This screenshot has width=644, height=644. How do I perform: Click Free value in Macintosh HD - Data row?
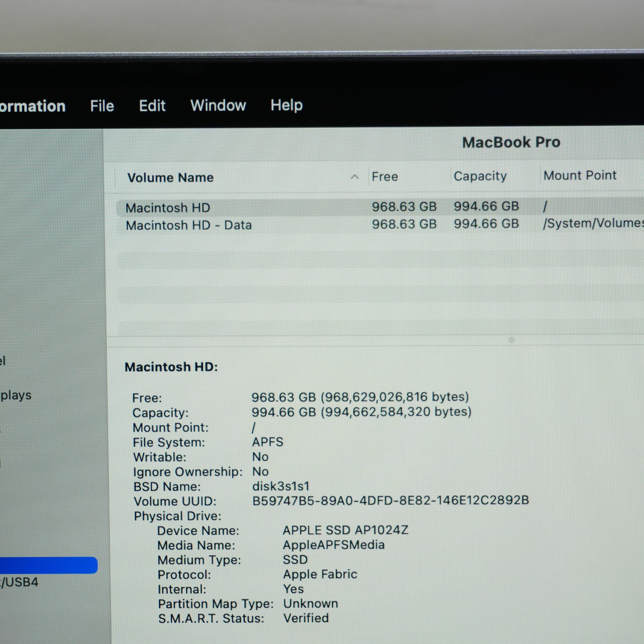[x=404, y=224]
